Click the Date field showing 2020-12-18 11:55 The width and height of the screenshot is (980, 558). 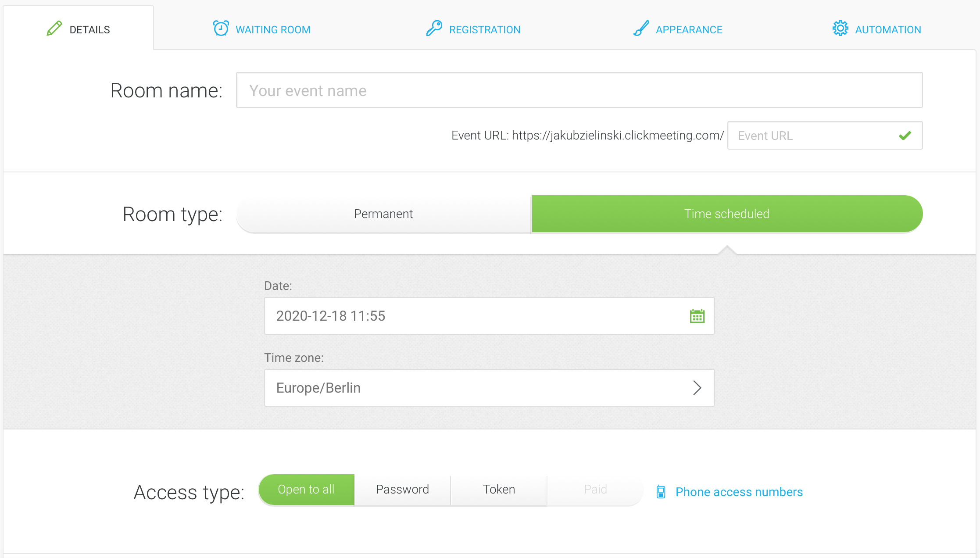(x=490, y=316)
